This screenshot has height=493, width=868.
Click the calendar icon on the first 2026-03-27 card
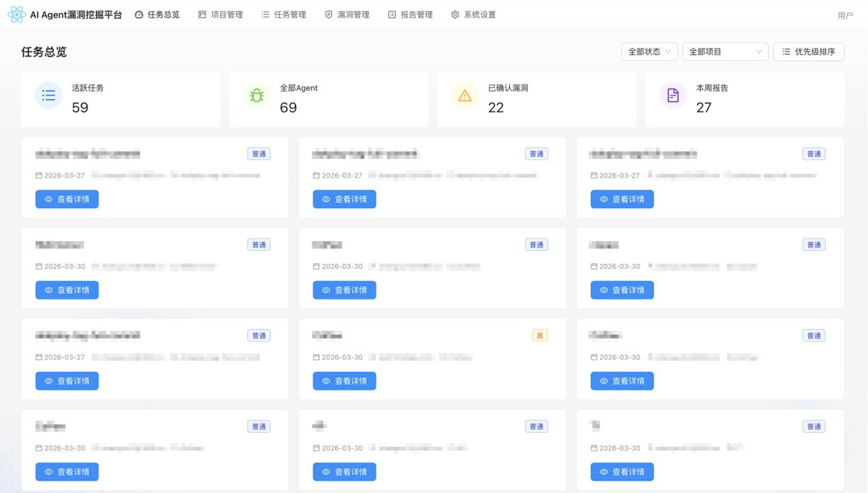pyautogui.click(x=39, y=175)
